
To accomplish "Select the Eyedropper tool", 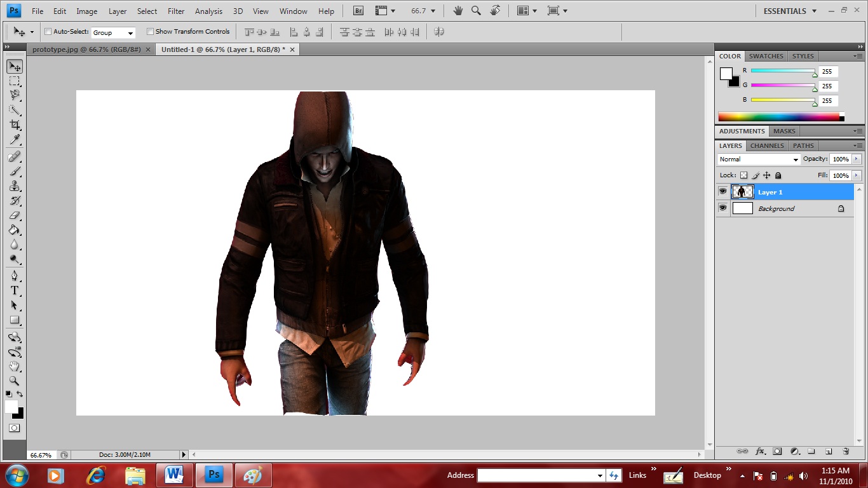I will tap(15, 140).
